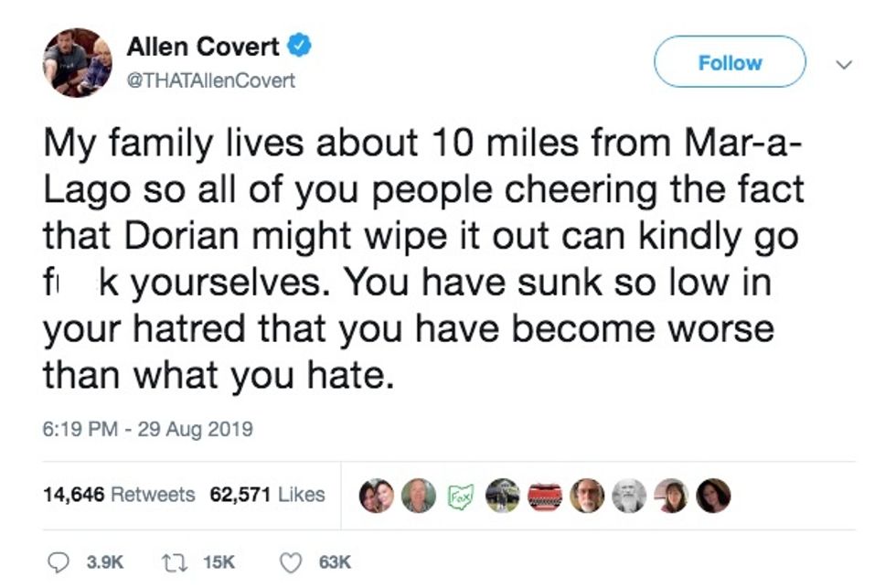This screenshot has width=896, height=588.
Task: Click the white-bearded man's black-and-white avatar
Action: 629,495
